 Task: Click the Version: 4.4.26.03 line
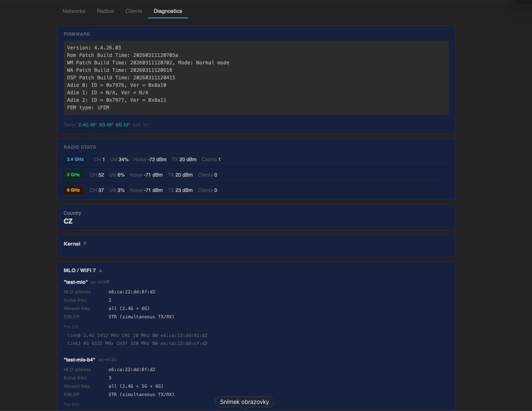click(94, 48)
